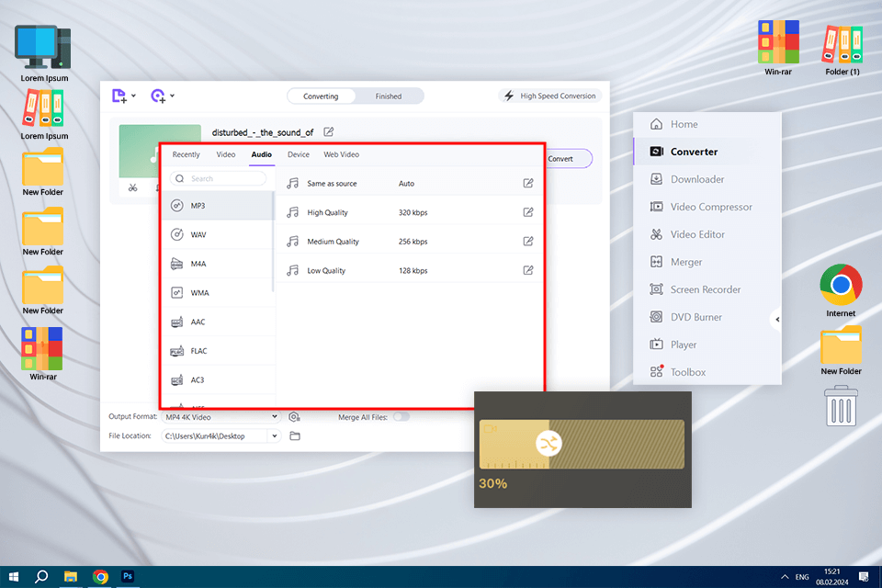Select the Recycle Bin desktop icon
Screen dimensions: 882x588
tap(841, 406)
